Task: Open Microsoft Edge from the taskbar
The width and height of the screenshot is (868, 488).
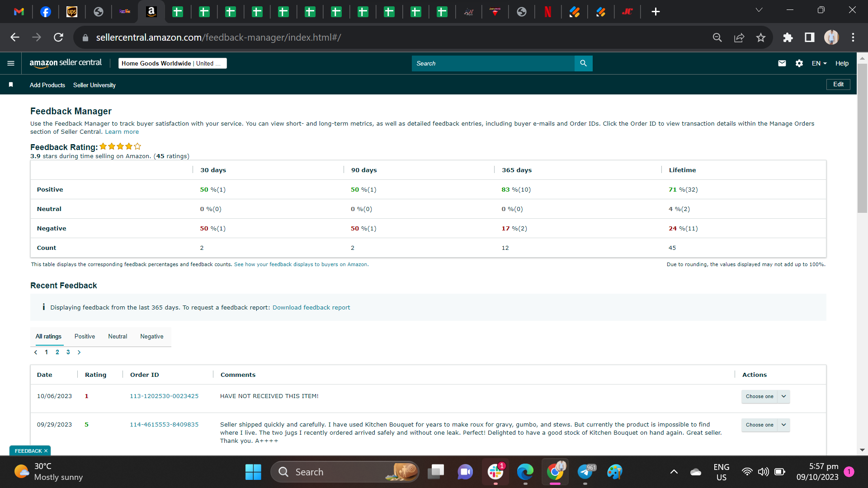Action: click(525, 472)
